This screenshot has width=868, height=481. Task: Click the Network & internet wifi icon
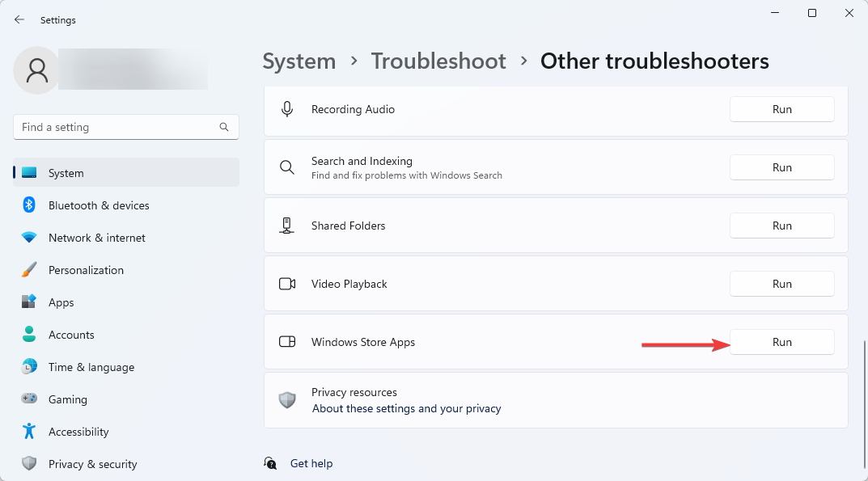click(x=29, y=238)
